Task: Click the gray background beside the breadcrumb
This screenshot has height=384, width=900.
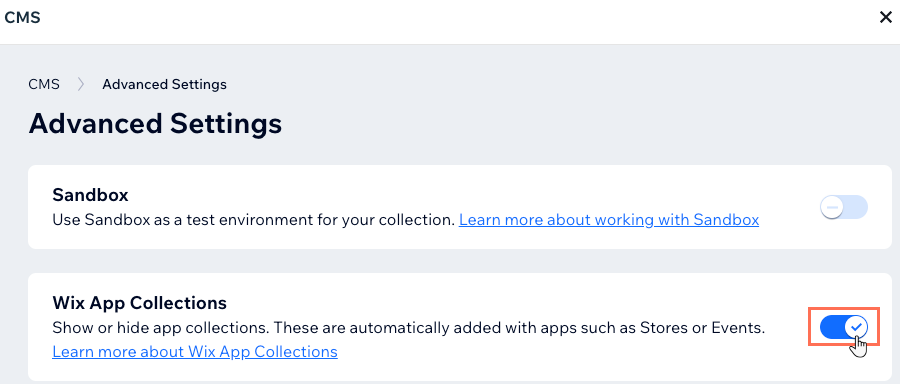Action: click(x=517, y=84)
